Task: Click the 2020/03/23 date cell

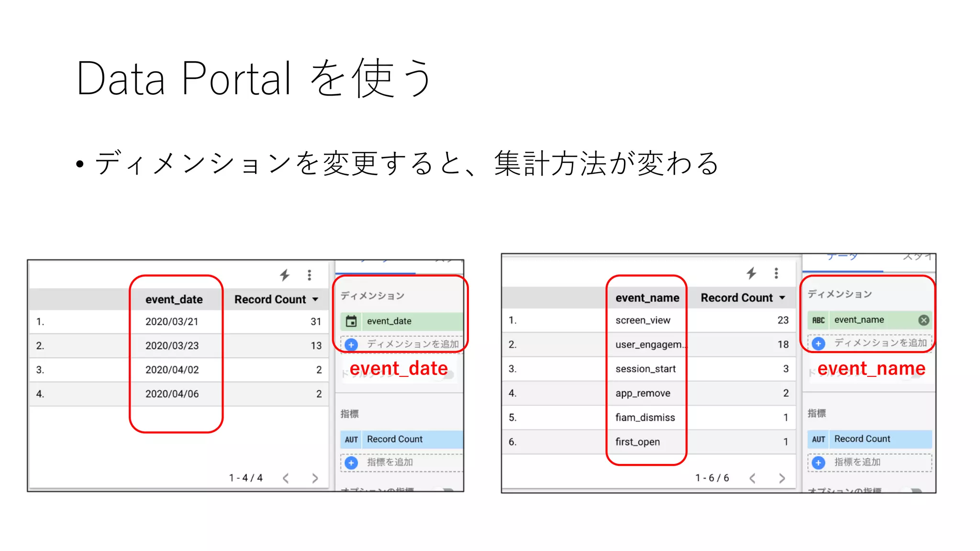Action: (172, 345)
